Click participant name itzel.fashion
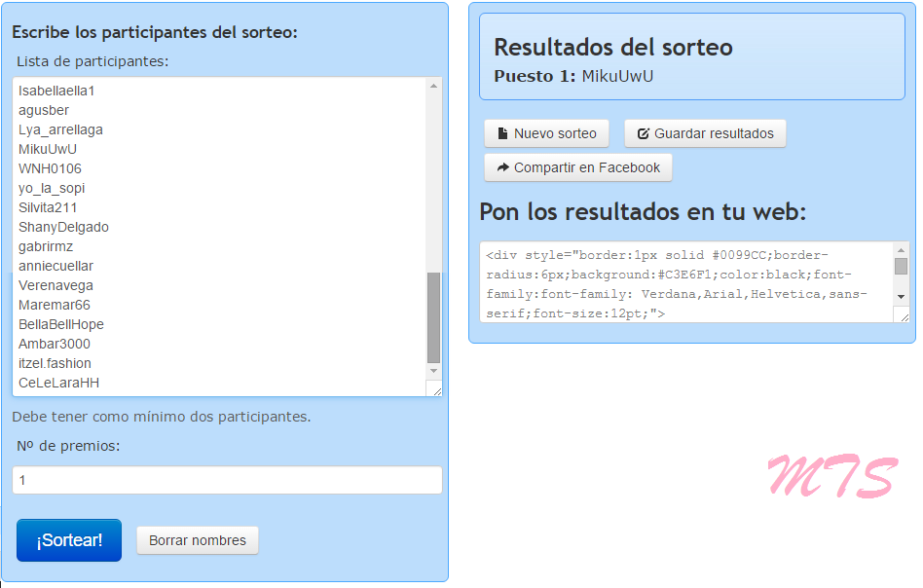Image resolution: width=923 pixels, height=588 pixels. pos(55,362)
